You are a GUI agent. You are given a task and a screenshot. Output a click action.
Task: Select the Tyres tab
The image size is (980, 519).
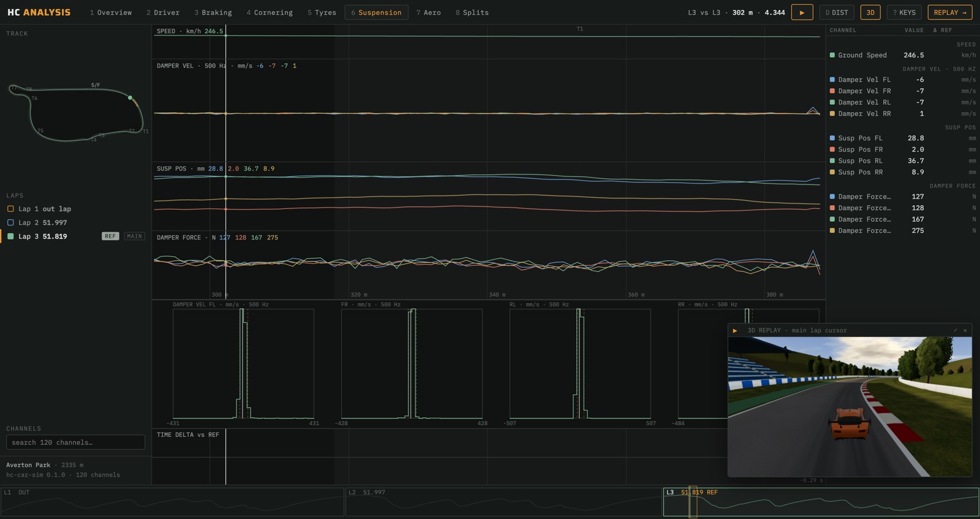[322, 12]
